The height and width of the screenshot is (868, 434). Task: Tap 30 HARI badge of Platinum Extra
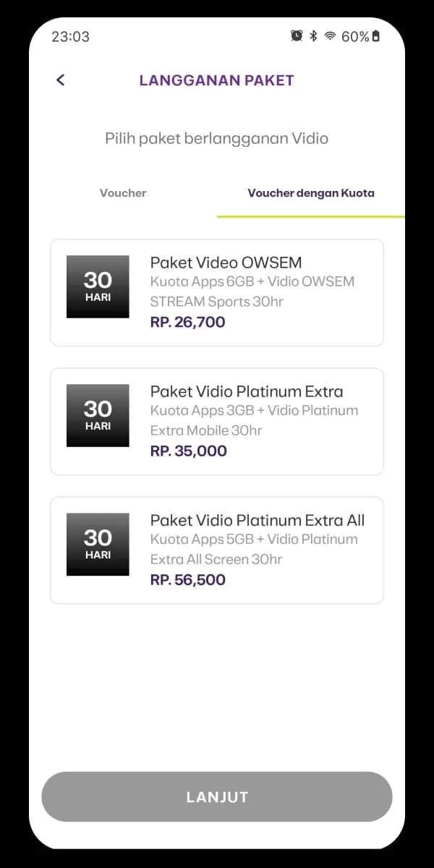pyautogui.click(x=98, y=415)
